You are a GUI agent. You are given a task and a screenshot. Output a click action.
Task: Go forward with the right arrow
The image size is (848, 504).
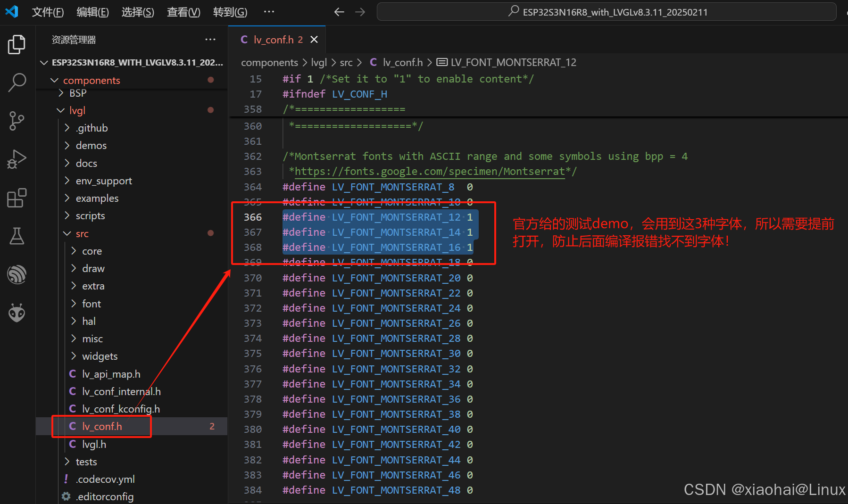point(360,12)
